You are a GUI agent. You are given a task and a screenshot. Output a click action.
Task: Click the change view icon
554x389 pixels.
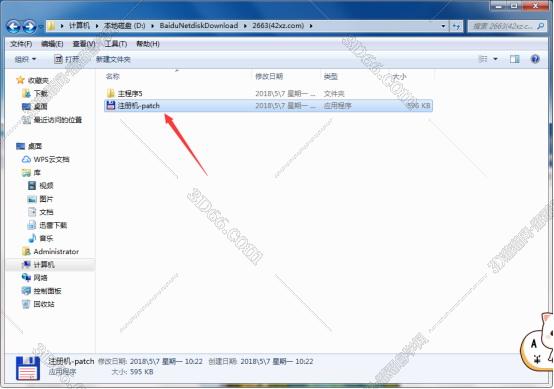click(x=483, y=59)
